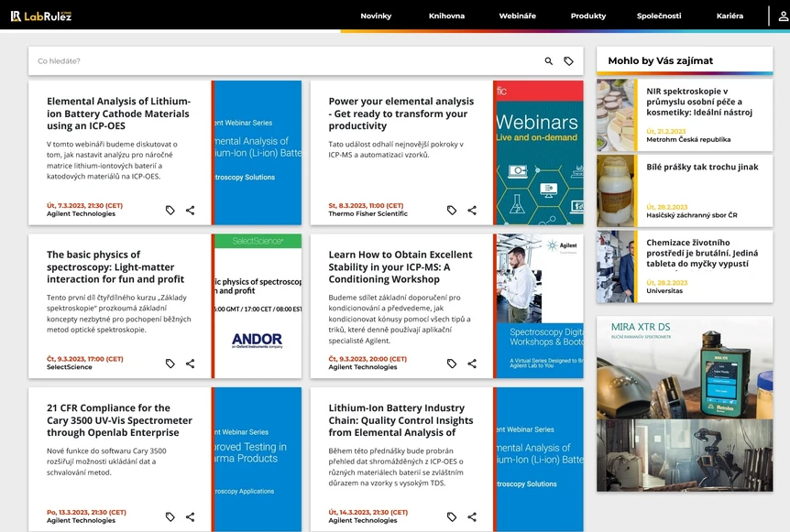Share the Power your elemental analysis card

click(472, 211)
